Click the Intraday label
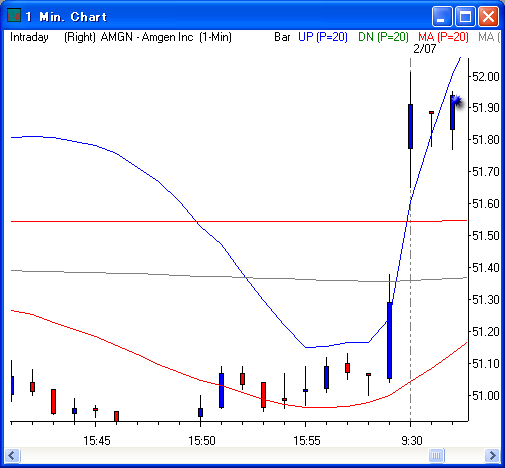The image size is (505, 468). click(x=29, y=37)
